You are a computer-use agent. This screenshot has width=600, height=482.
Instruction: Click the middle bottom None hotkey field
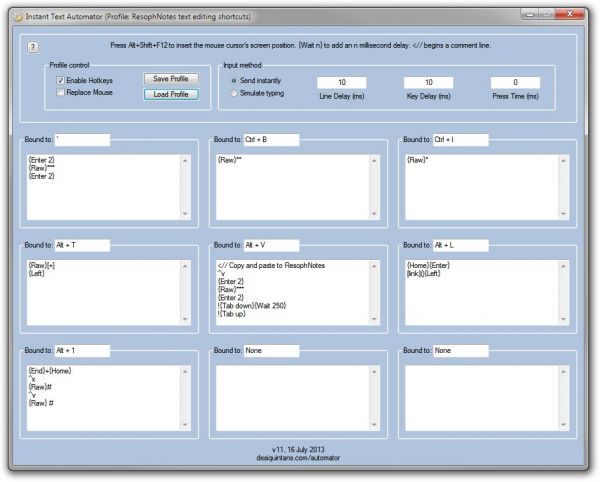(271, 351)
